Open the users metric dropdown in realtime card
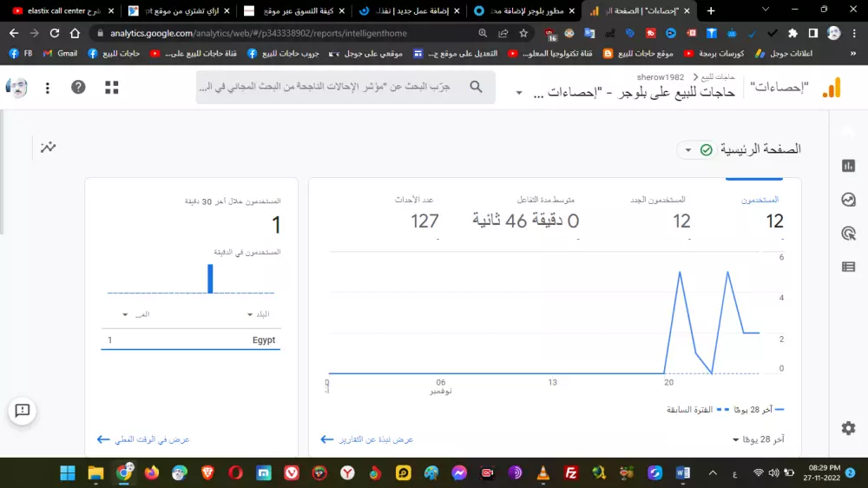The width and height of the screenshot is (868, 488). (x=136, y=314)
